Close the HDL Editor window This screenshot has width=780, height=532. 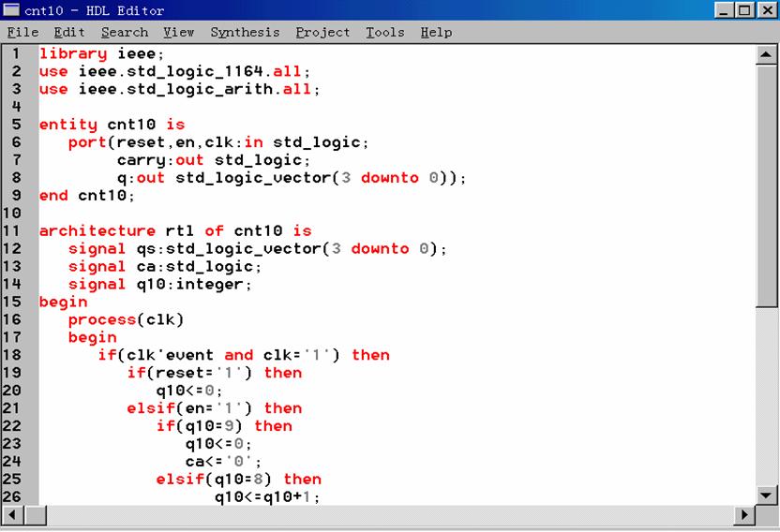(767, 10)
